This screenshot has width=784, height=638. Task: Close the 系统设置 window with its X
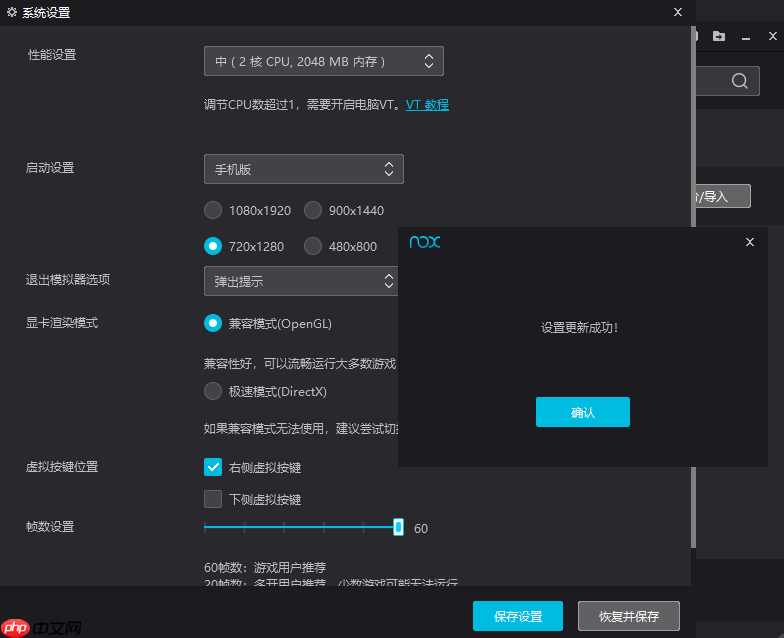click(x=678, y=12)
